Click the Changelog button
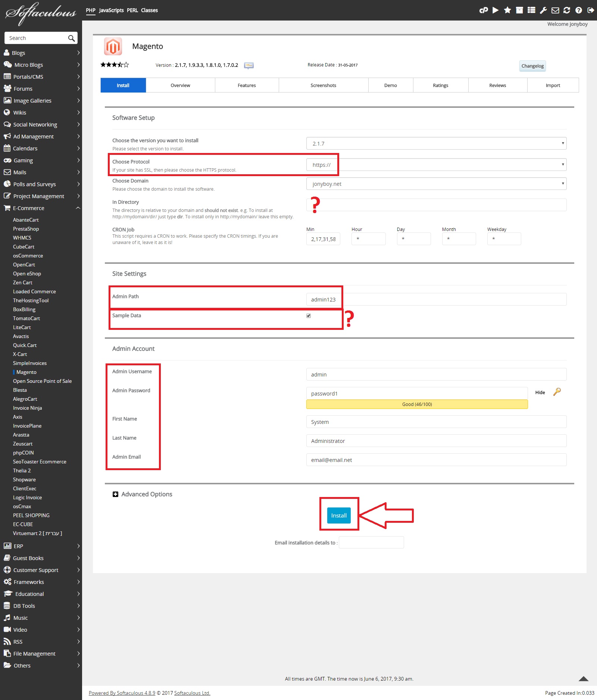Screen dimensions: 597x700 pos(532,66)
